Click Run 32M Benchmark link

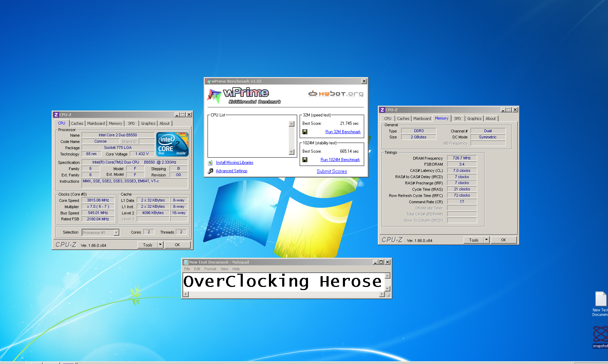[343, 132]
